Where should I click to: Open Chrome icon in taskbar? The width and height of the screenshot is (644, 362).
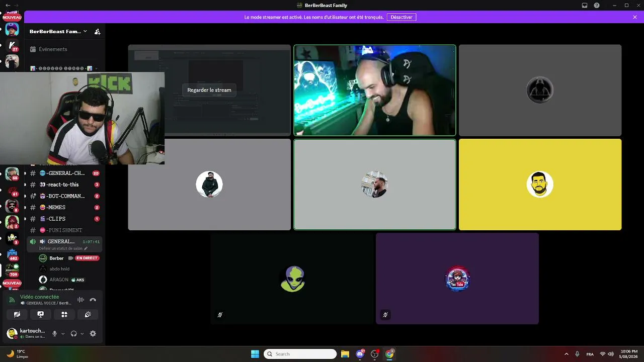point(389,354)
